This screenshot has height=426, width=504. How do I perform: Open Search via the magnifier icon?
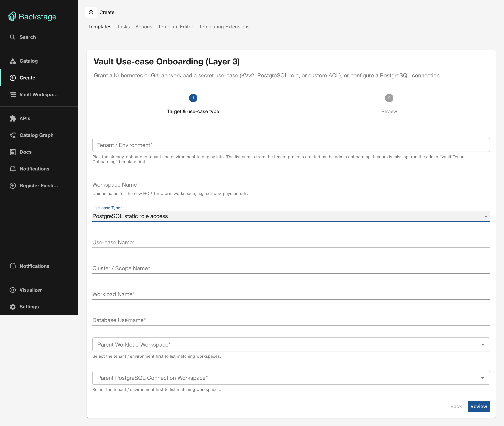click(13, 37)
